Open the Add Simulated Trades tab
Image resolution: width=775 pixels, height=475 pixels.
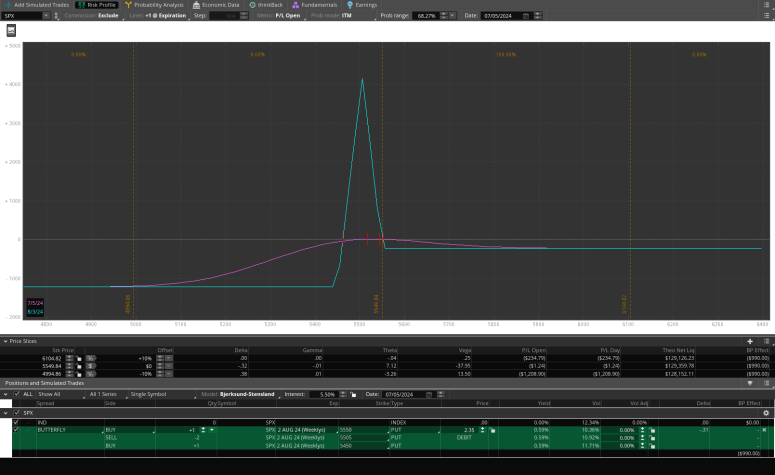pos(37,5)
